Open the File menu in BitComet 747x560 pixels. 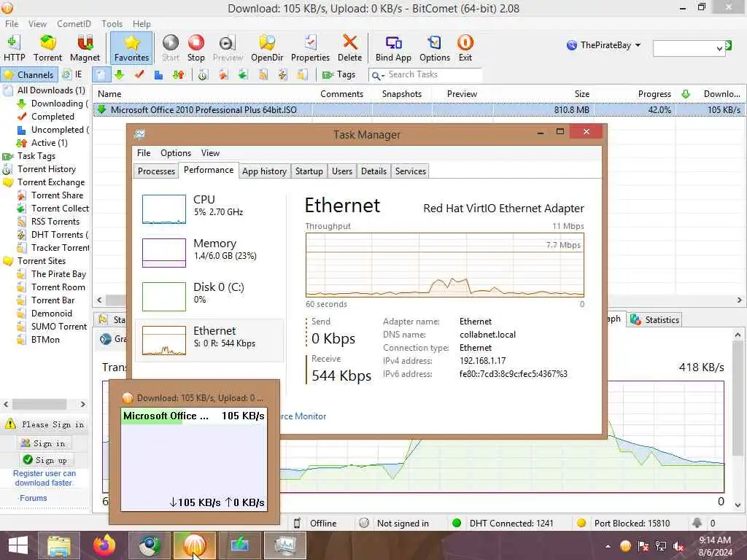pyautogui.click(x=12, y=24)
